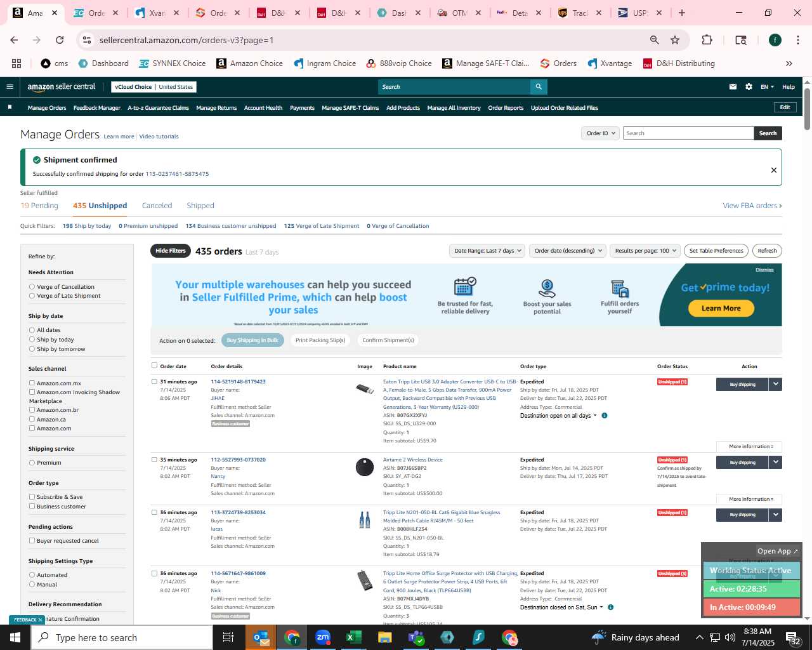Expand More information for order 114-5219148-8179423

749,446
